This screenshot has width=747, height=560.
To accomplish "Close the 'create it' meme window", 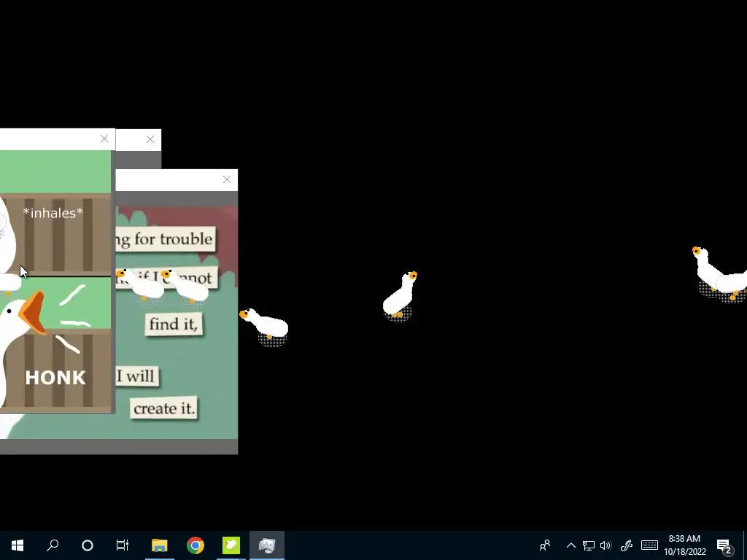I will click(227, 179).
